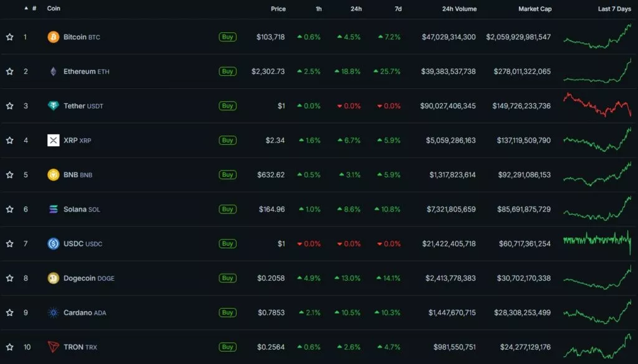Click the Price column header
The height and width of the screenshot is (364, 638).
pos(278,9)
